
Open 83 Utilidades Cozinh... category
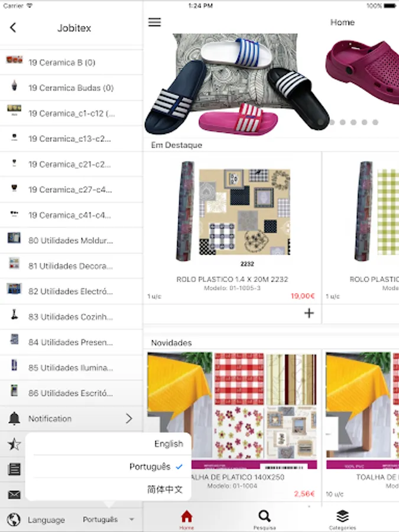(72, 317)
